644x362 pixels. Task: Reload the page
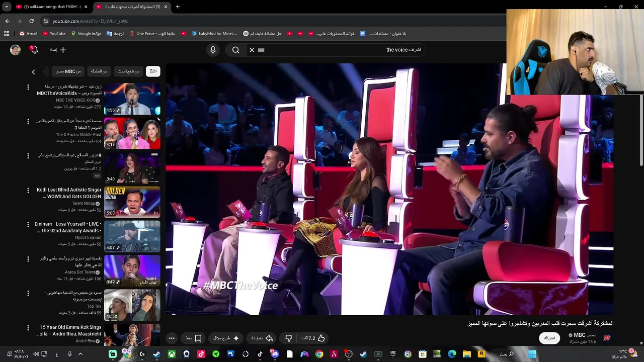pos(31,21)
